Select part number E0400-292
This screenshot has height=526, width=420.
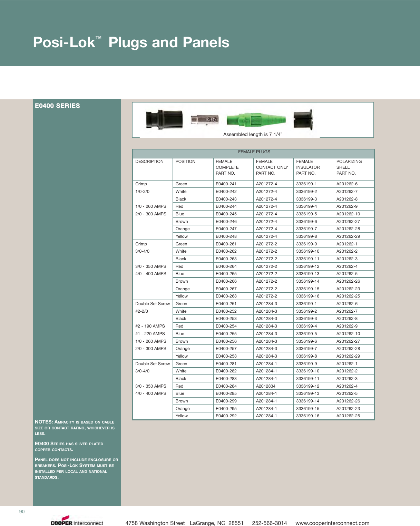pyautogui.click(x=226, y=416)
